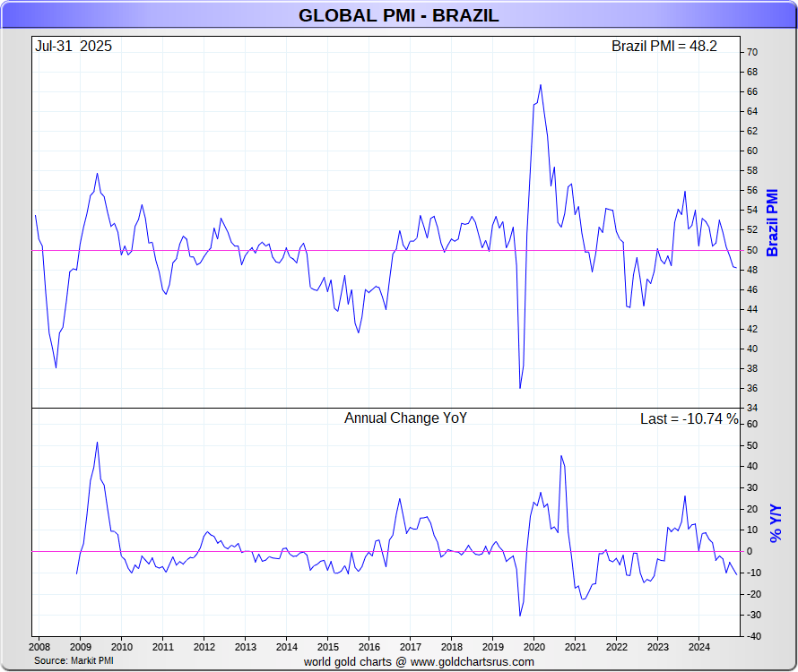The width and height of the screenshot is (798, 672).
Task: Click the 2021 x-axis year label
Action: pos(575,647)
